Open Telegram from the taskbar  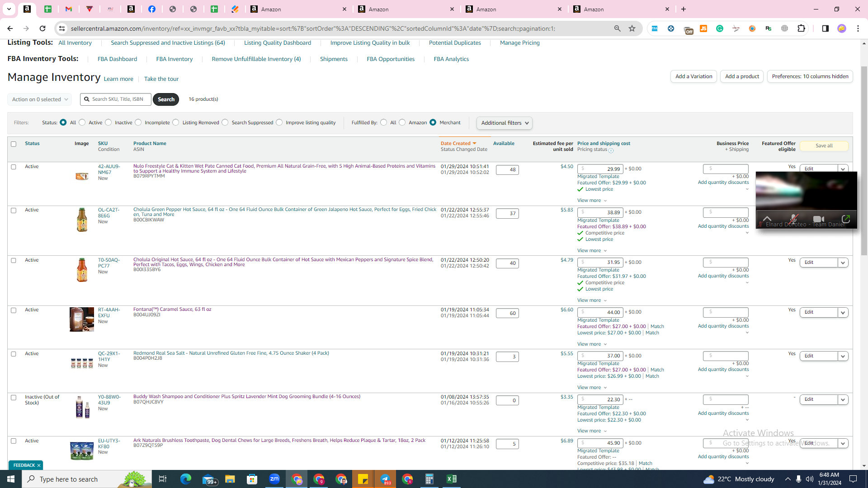point(385,479)
